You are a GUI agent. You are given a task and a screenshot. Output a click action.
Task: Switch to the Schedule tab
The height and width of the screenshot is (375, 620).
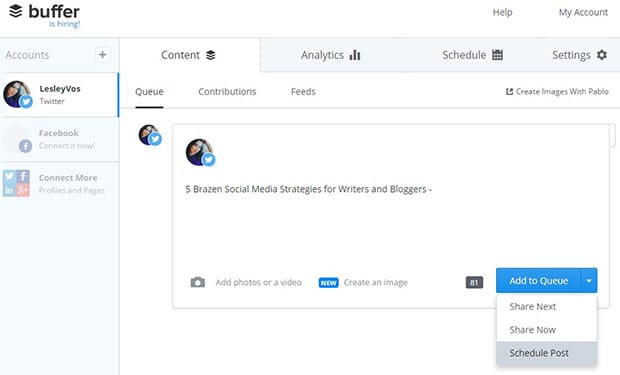(x=473, y=55)
